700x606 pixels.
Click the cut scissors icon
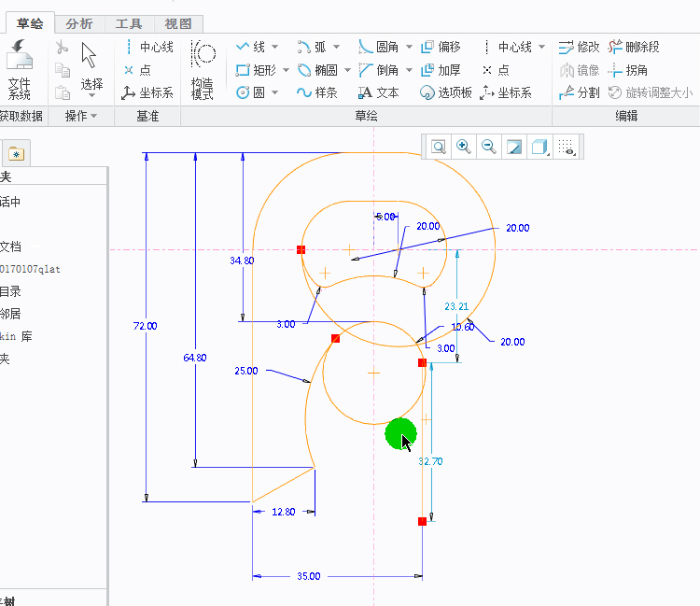[x=62, y=47]
